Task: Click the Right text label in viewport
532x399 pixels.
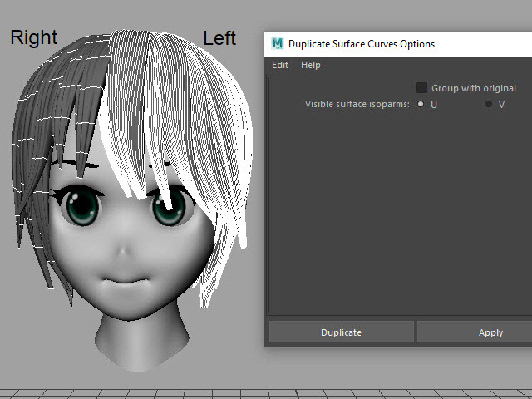Action: [33, 37]
